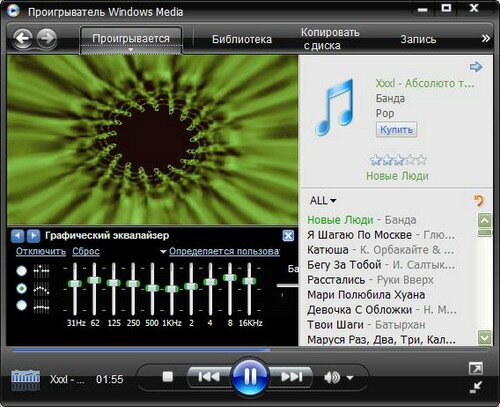
Task: Select the first equalizer slider-mode radio button
Action: click(x=22, y=271)
